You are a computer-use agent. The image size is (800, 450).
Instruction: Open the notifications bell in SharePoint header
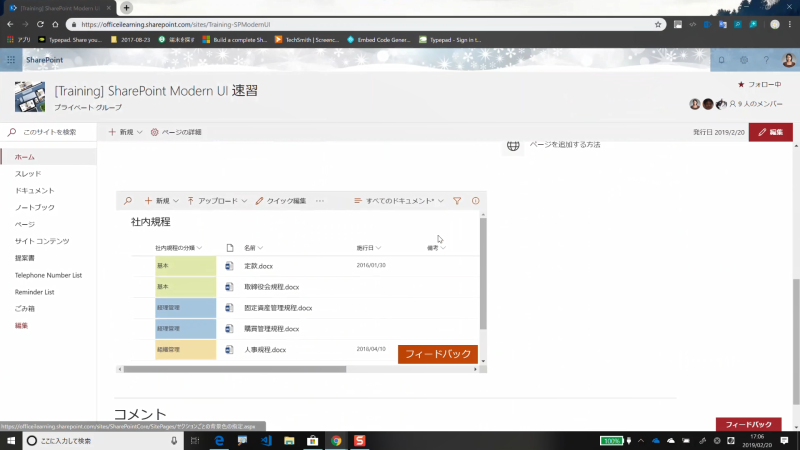pyautogui.click(x=721, y=60)
